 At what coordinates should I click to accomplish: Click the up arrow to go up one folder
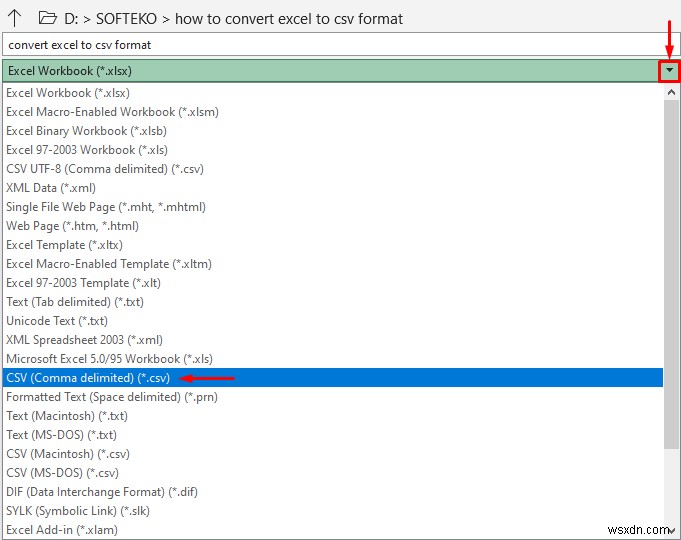[14, 18]
